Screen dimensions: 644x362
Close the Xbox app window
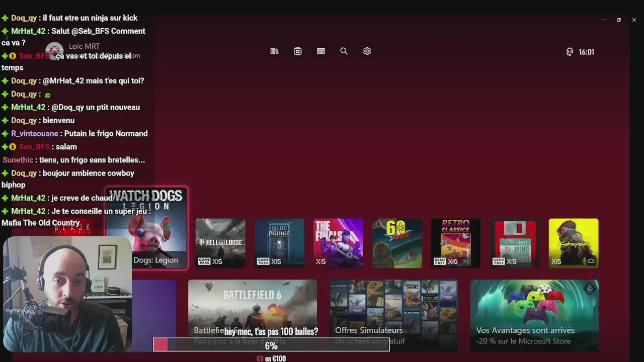tap(634, 20)
